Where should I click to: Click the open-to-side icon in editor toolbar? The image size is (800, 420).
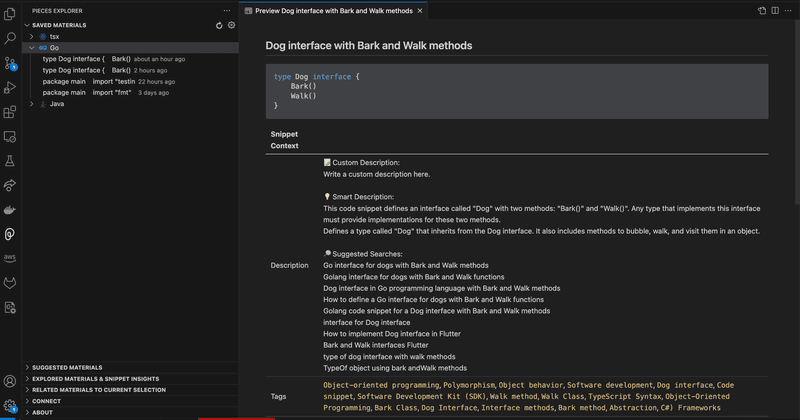click(762, 11)
